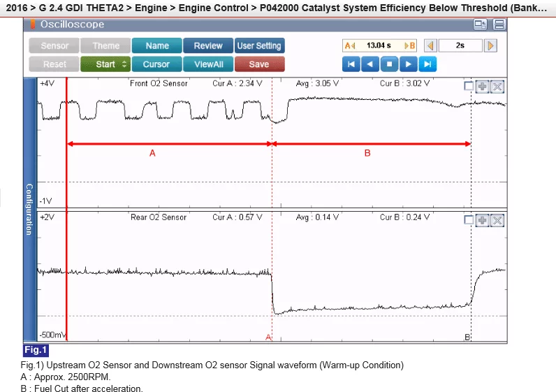556x392 pixels.
Task: Increase the 2s time base
Action: pos(491,45)
